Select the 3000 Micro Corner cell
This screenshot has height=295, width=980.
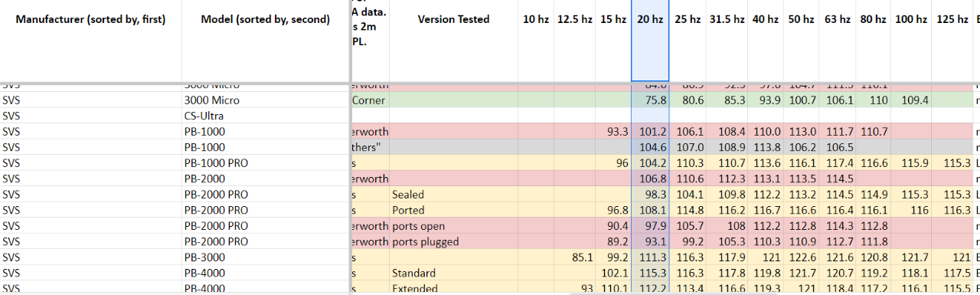point(370,100)
